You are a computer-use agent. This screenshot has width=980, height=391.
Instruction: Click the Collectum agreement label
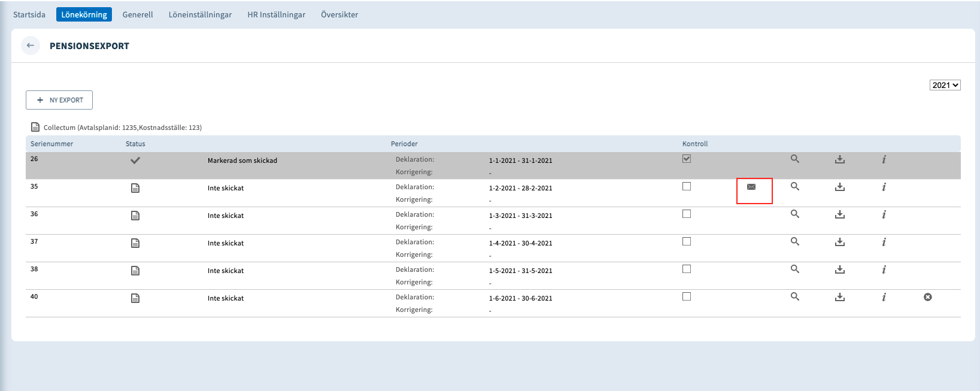[x=123, y=128]
